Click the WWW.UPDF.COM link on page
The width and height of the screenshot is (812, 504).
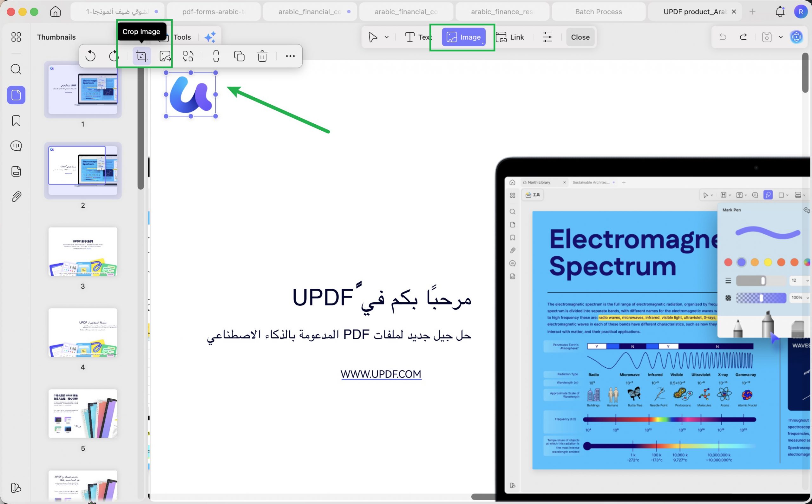click(x=381, y=374)
